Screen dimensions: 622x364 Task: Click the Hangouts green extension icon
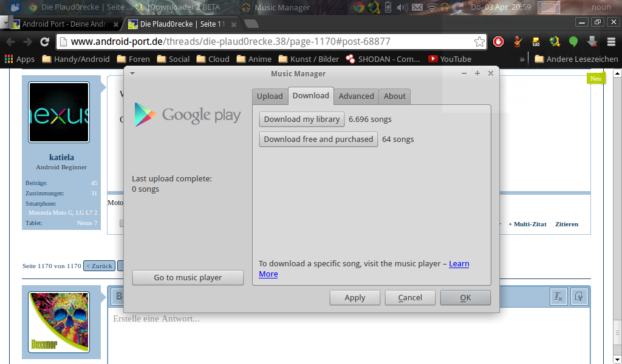pyautogui.click(x=573, y=42)
